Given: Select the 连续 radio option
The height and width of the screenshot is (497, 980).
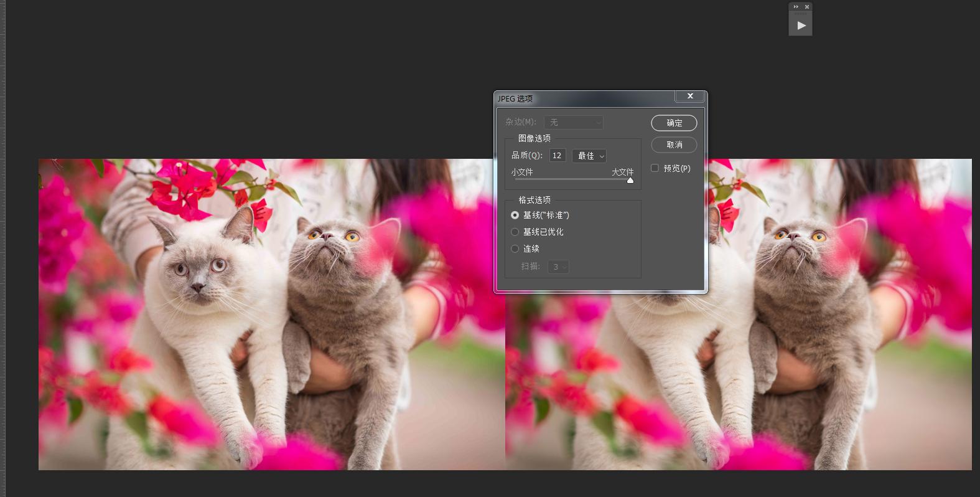Looking at the screenshot, I should [x=515, y=249].
